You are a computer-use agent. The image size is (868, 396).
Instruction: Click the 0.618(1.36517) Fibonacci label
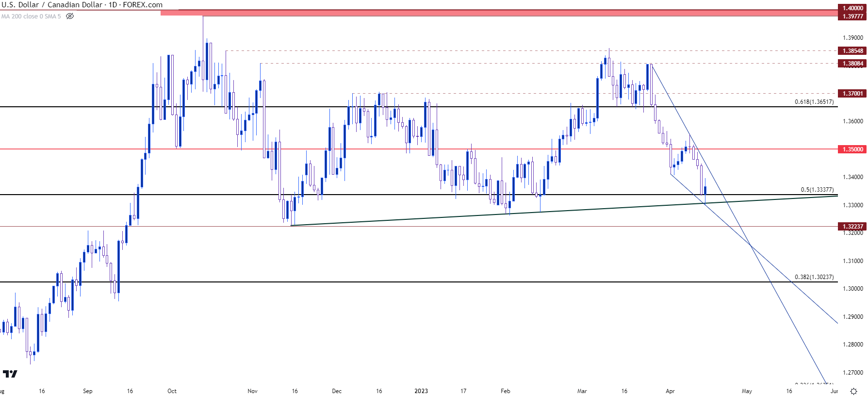click(x=814, y=102)
